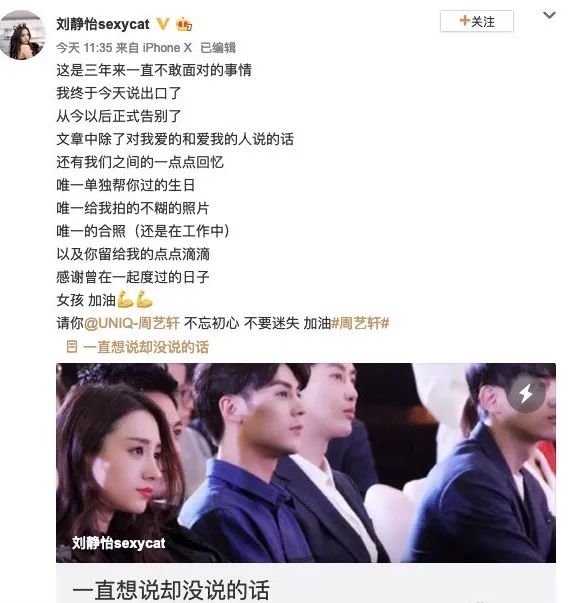Open the 一直想说却没说的话 article link

coord(146,347)
